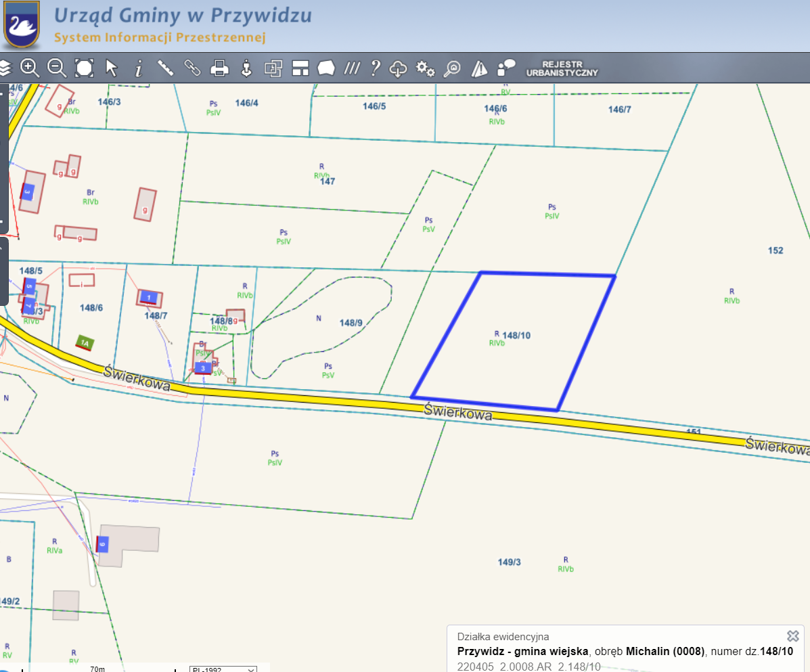Click the cloud download icon

pos(399,68)
